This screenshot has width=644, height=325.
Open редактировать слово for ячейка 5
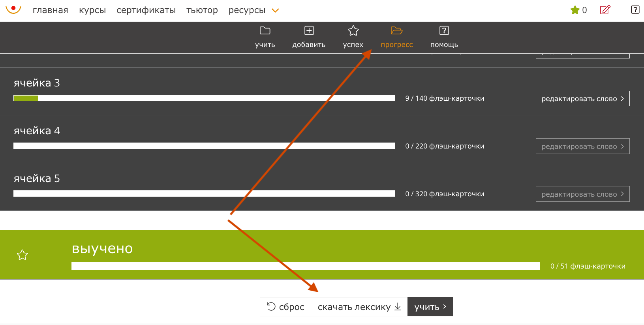click(x=582, y=194)
